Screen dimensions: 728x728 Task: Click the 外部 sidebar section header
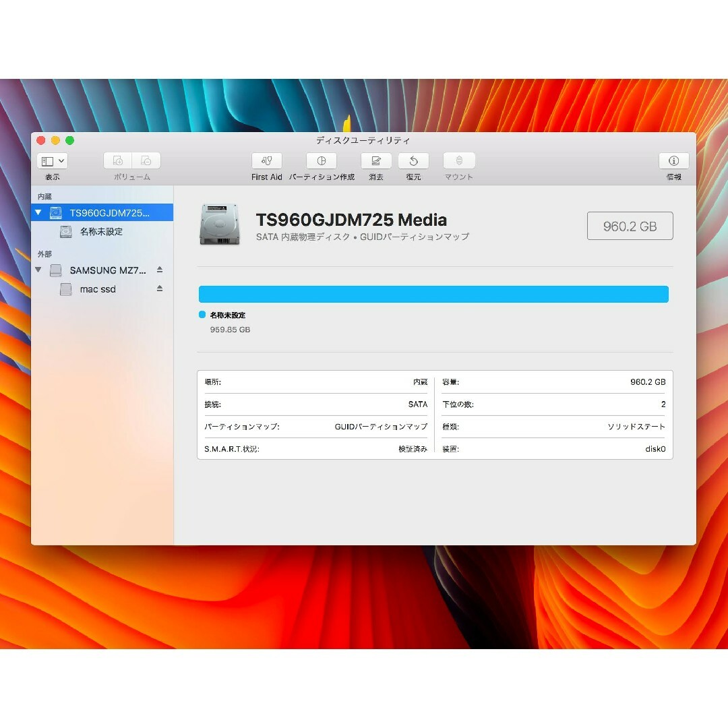45,254
